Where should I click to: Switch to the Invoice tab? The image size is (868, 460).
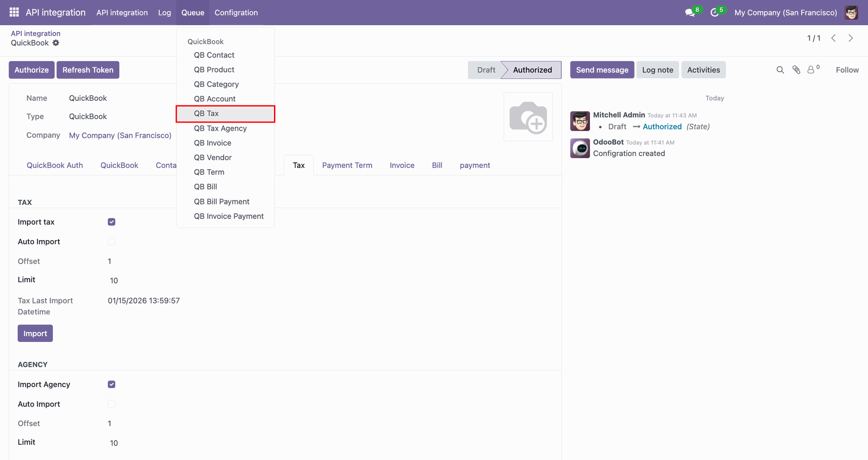click(402, 165)
